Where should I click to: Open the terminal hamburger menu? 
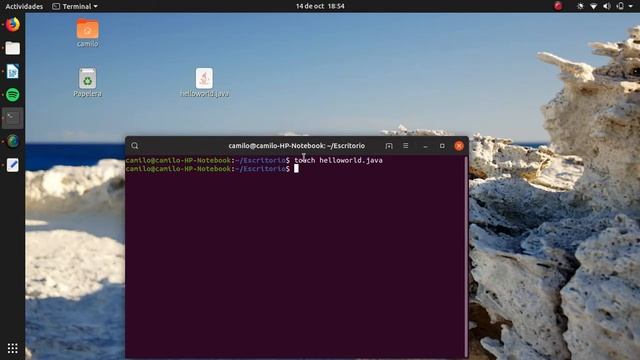point(405,146)
